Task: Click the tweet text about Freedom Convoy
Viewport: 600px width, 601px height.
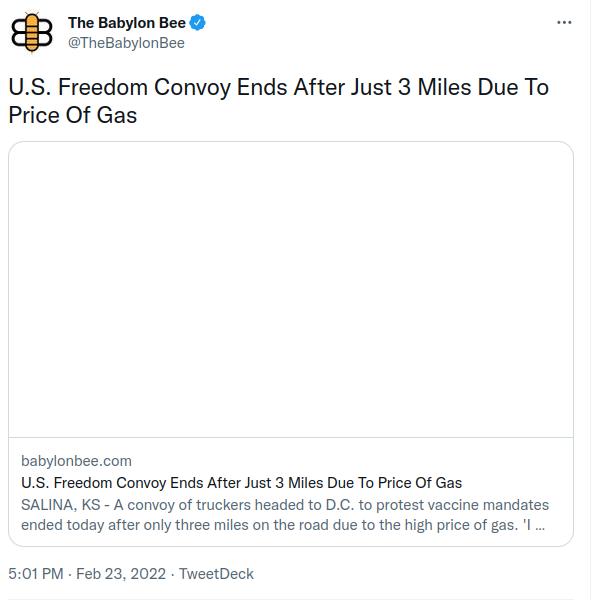Action: tap(278, 101)
